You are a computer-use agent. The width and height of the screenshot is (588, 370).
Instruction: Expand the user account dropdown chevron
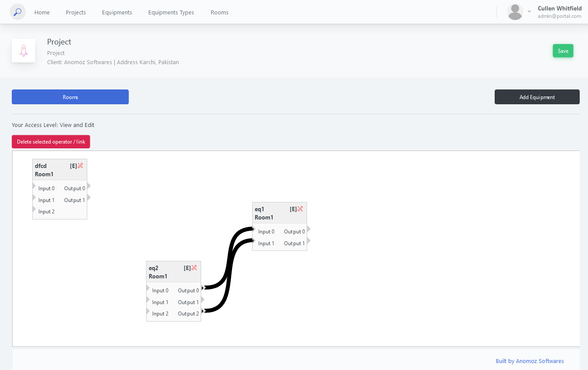(x=529, y=12)
